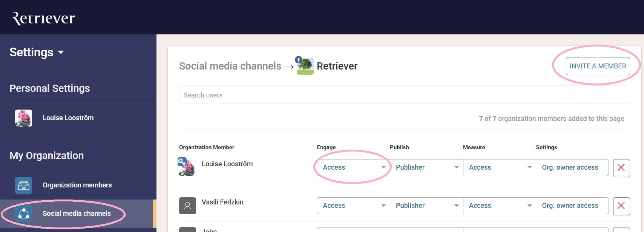Open Measure dropdown for Vasili Fedzkin

tap(500, 206)
